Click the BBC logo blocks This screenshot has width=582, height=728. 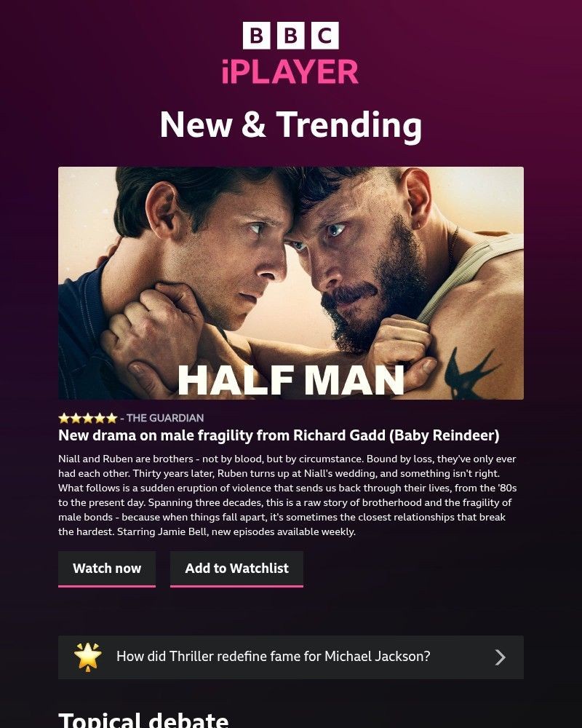[290, 35]
